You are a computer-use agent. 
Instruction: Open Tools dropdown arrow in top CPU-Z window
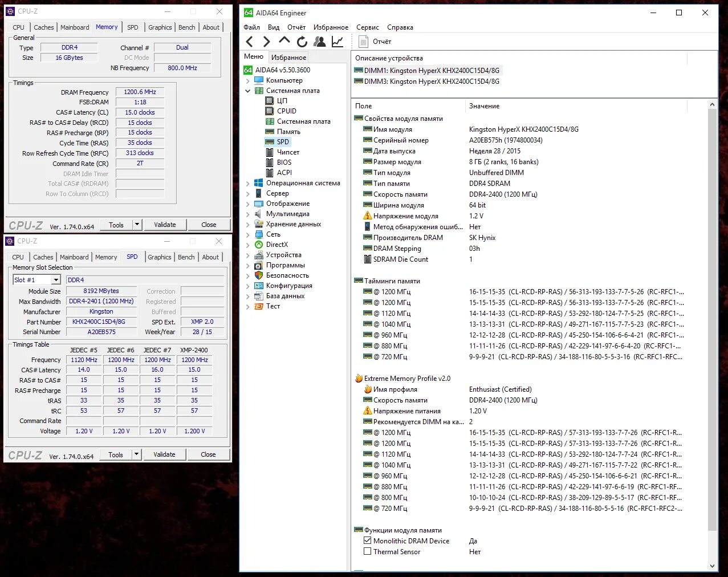137,225
